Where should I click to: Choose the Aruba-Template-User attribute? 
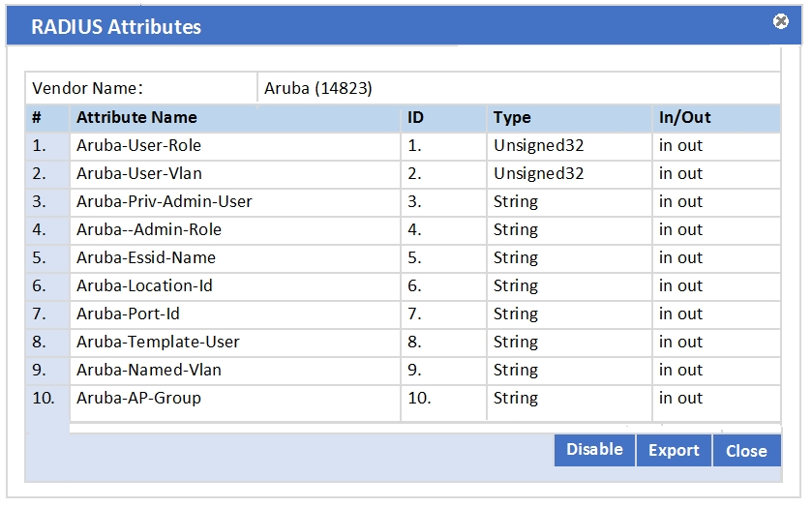point(158,343)
